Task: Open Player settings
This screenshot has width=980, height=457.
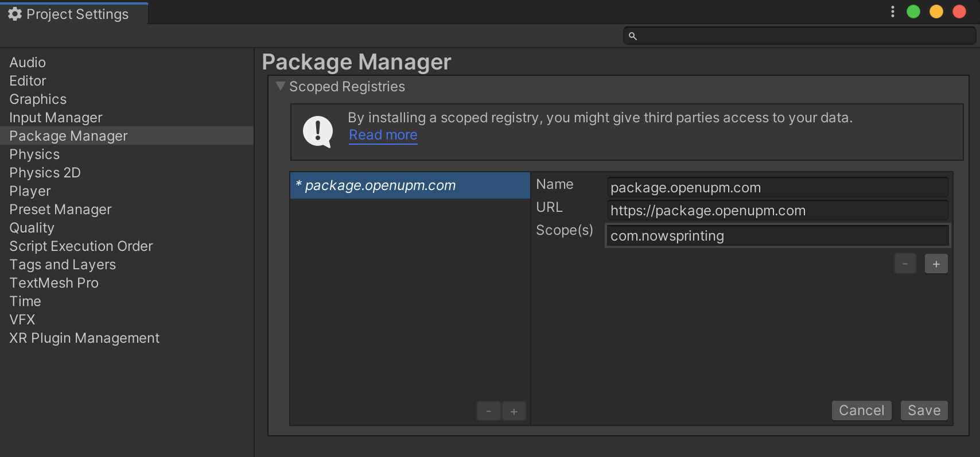Action: click(127, 191)
